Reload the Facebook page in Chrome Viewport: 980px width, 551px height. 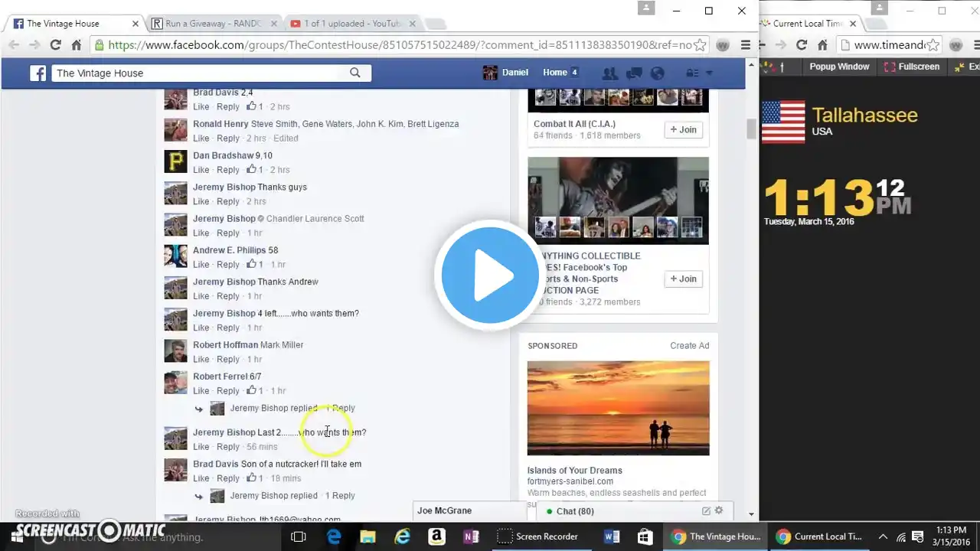tap(55, 45)
